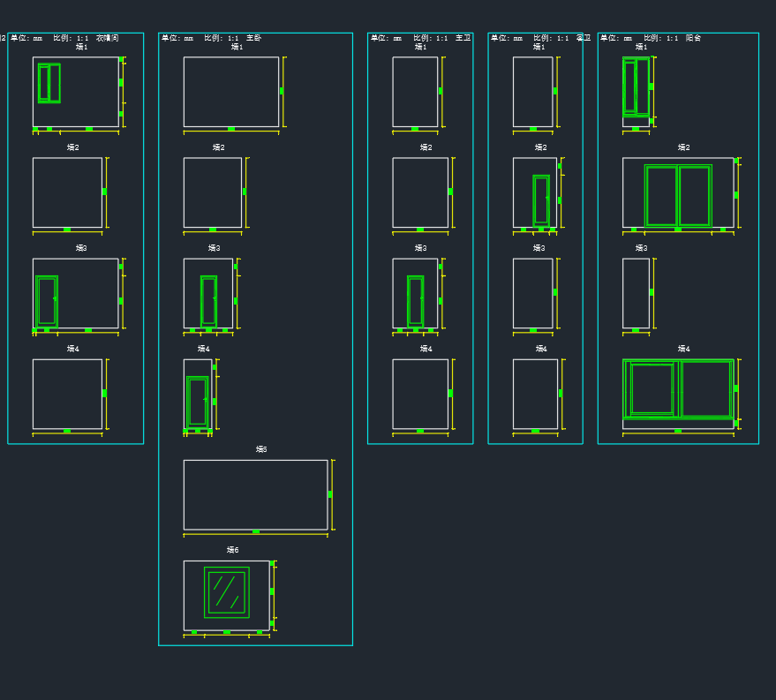Select the door in 客卫 墙2

coord(540,200)
